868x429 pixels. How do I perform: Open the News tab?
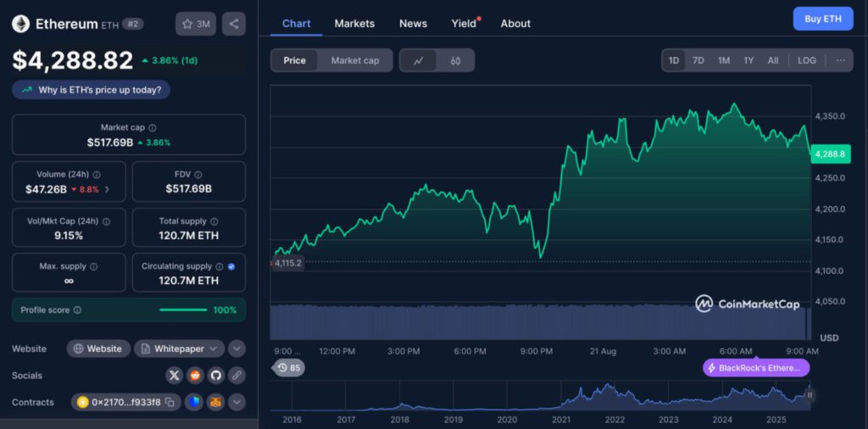[413, 24]
